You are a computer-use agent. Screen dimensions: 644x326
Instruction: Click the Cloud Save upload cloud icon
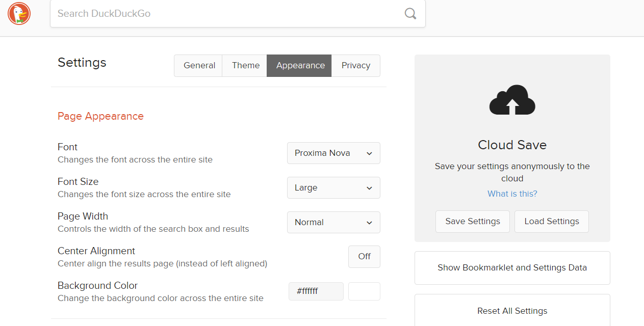click(x=512, y=100)
